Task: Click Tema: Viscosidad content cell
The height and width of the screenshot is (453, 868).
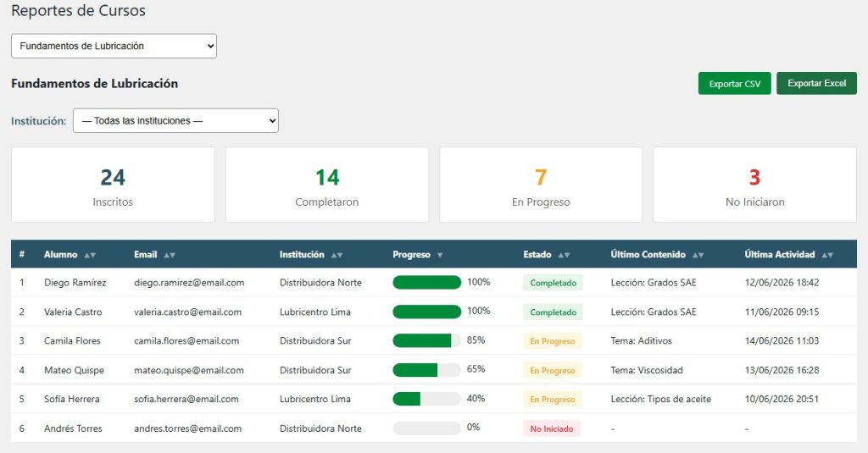Action: (647, 370)
